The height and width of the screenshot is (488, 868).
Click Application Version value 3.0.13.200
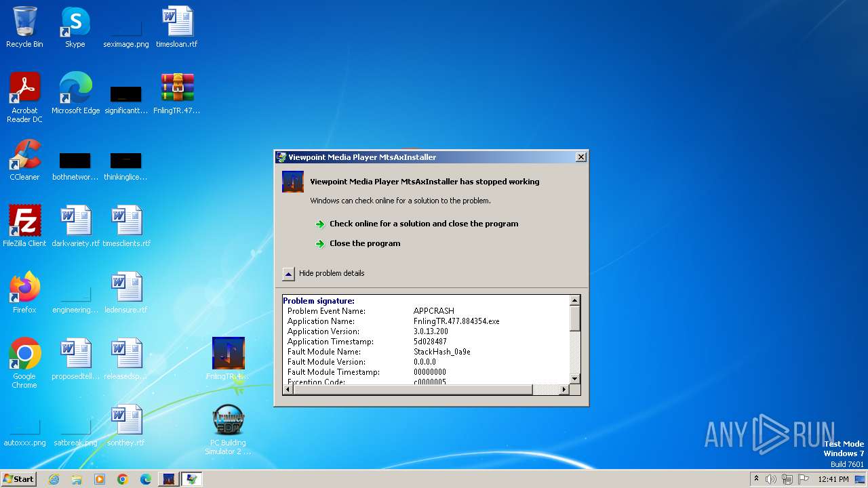[431, 331]
